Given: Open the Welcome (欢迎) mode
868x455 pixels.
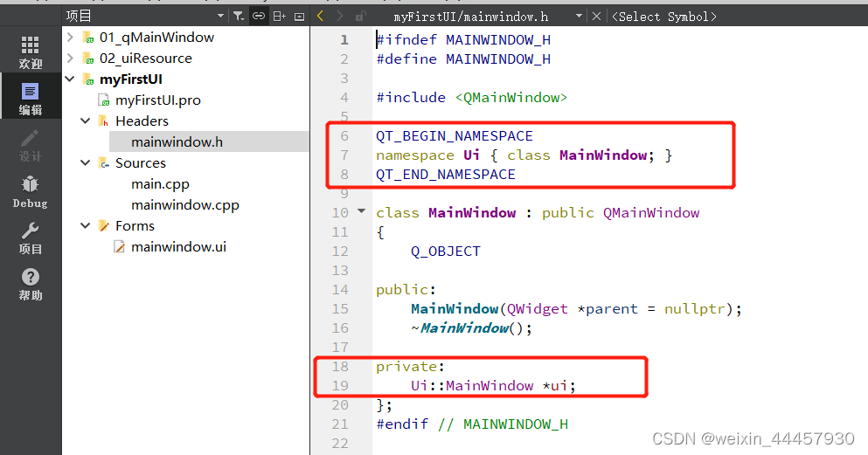Looking at the screenshot, I should [31, 52].
